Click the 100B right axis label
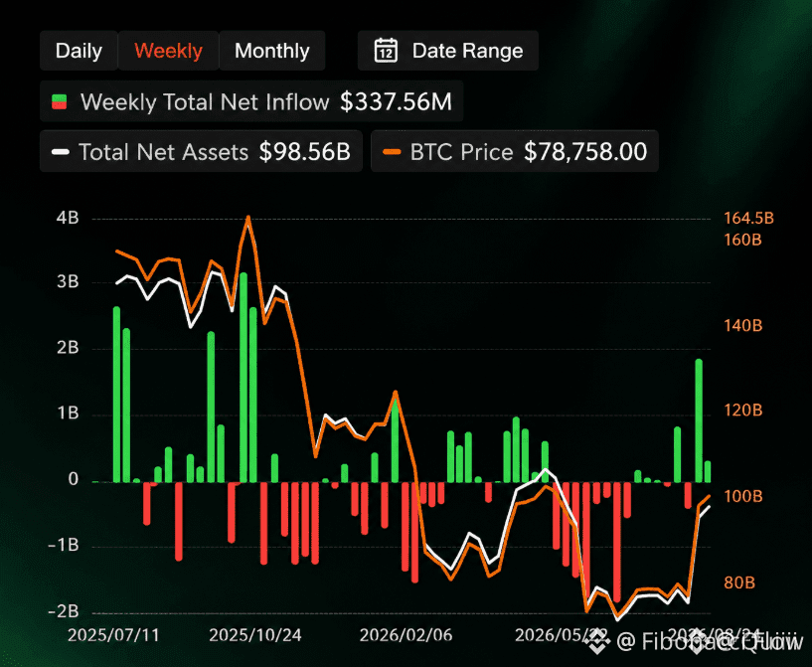Viewport: 812px width, 667px height. (x=743, y=497)
